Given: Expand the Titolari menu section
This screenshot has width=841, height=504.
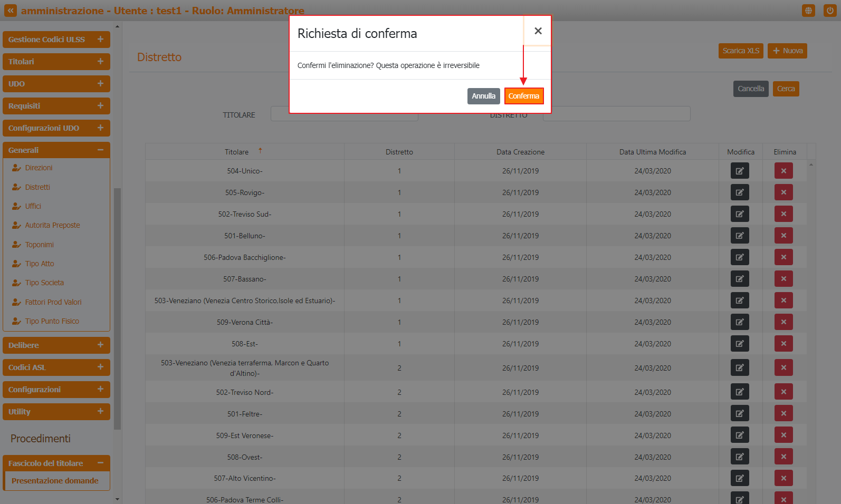Looking at the screenshot, I should coord(56,62).
